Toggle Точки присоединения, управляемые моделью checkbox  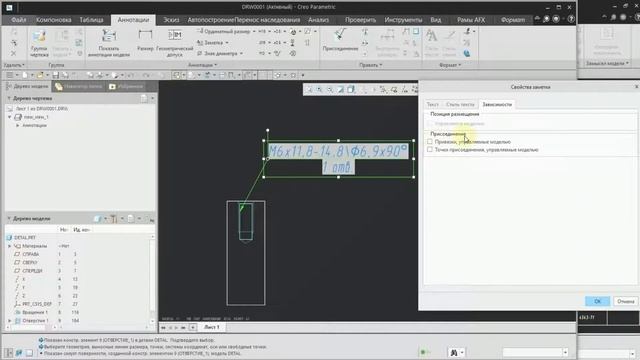pos(430,150)
